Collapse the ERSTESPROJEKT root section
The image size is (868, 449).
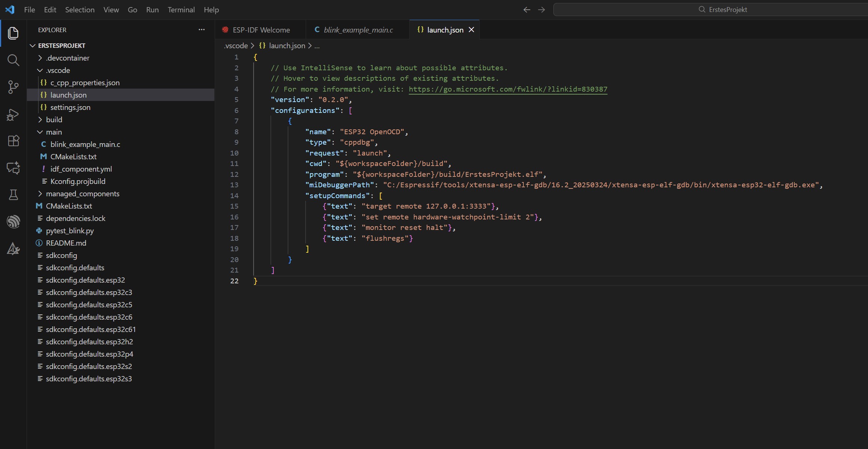click(x=61, y=46)
